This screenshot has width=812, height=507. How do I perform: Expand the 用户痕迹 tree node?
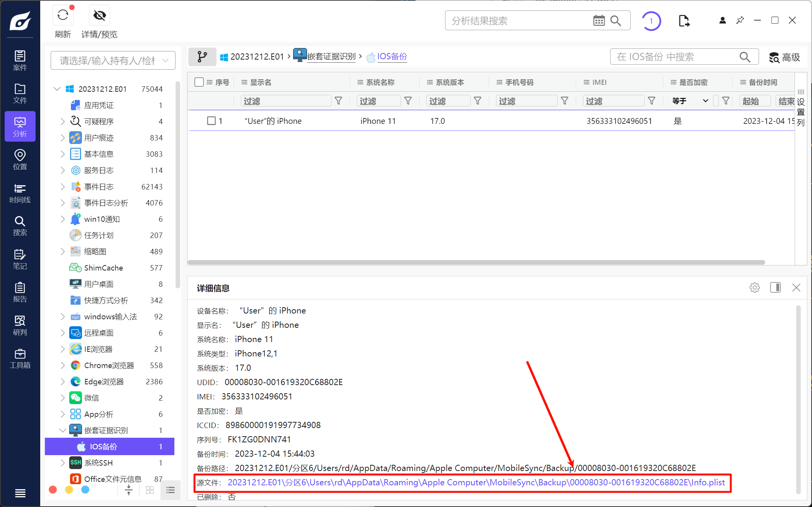pyautogui.click(x=63, y=138)
